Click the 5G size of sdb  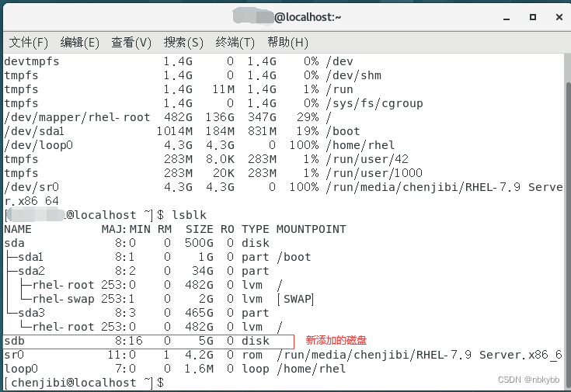(x=206, y=341)
